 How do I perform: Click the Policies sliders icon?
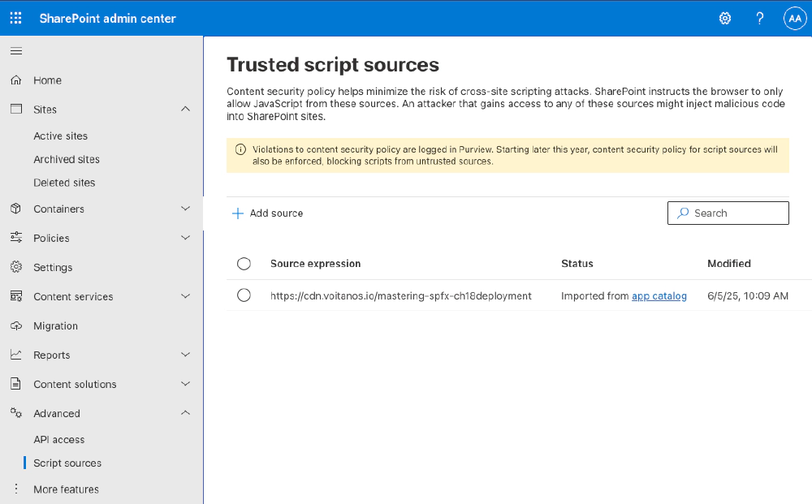[x=16, y=238]
